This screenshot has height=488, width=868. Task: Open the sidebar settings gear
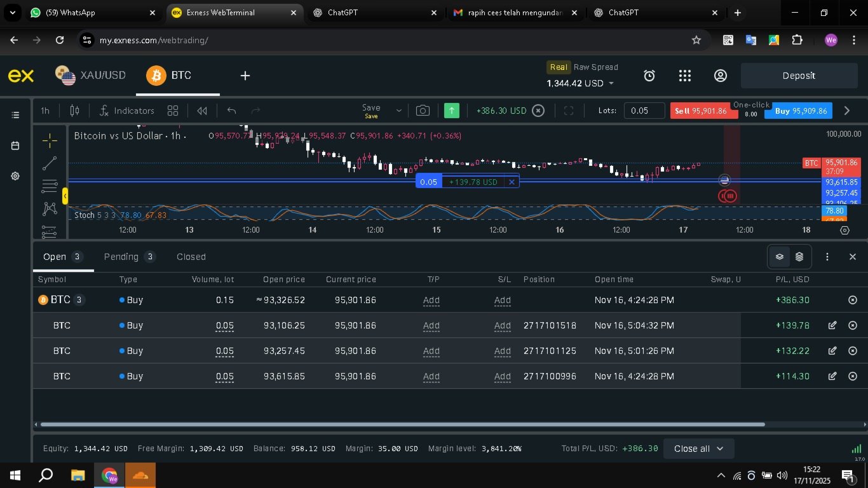[x=15, y=176]
